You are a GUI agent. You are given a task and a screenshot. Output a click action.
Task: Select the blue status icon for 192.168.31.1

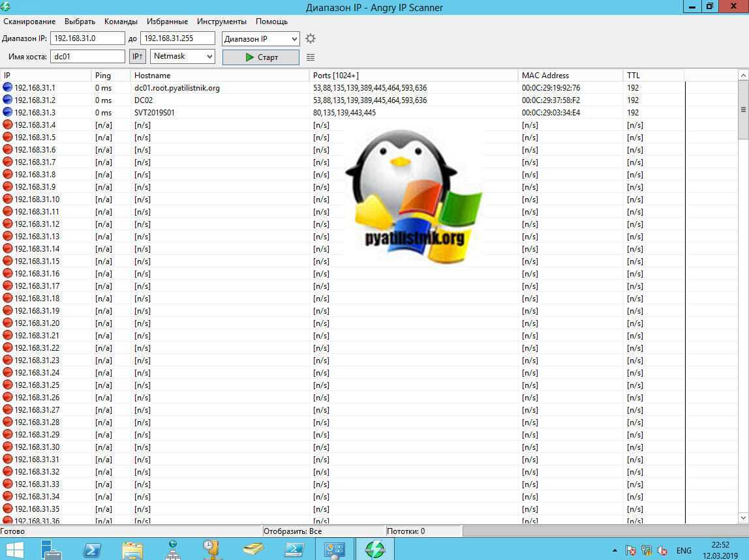[7, 87]
